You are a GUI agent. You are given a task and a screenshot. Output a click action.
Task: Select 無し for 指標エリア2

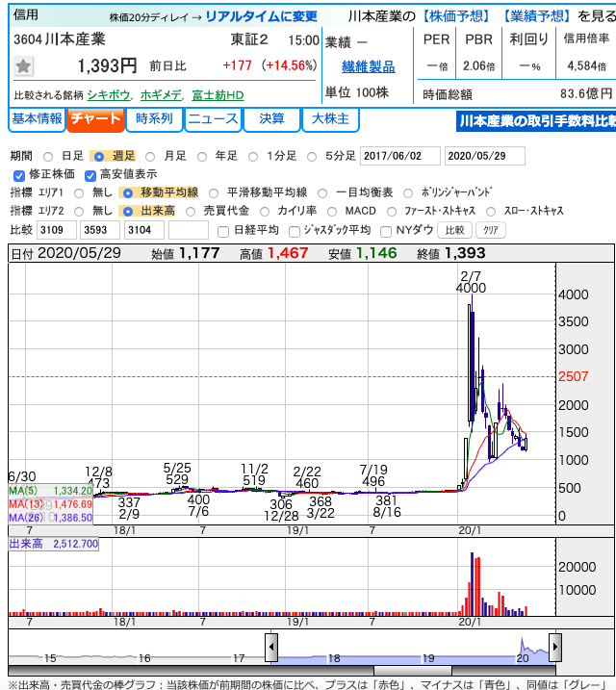click(79, 212)
